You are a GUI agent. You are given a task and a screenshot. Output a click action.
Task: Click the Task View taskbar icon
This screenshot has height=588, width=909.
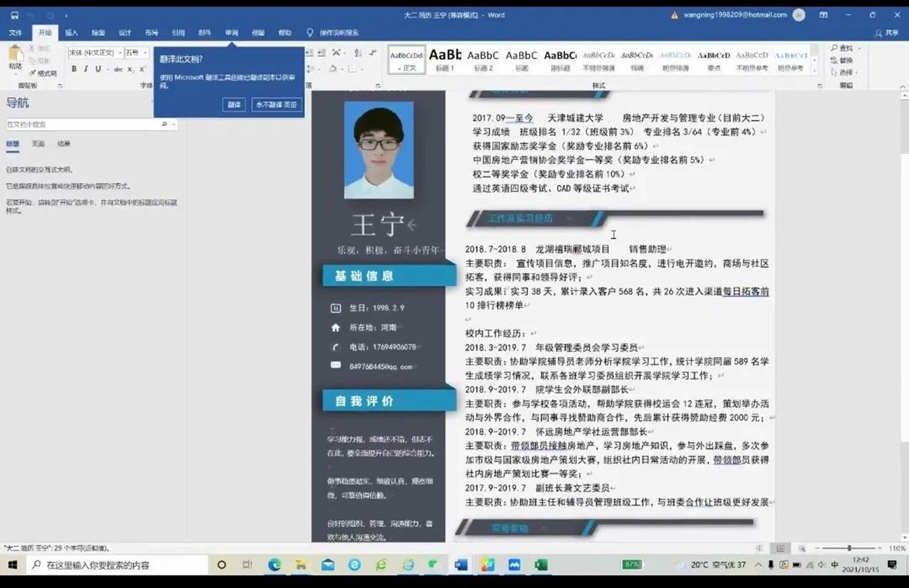pos(247,565)
